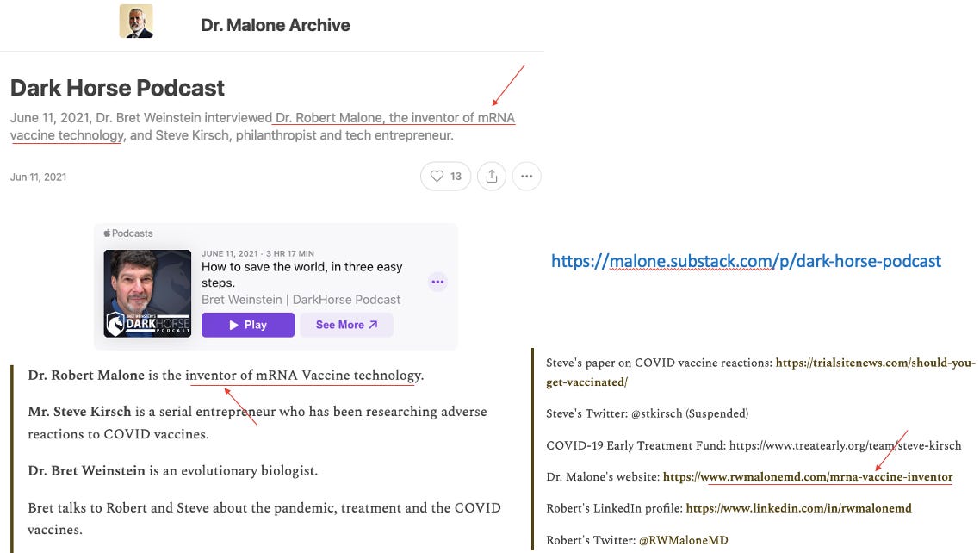This screenshot has height=553, width=980.
Task: Open Robert's LinkedIn profile link
Action: coord(799,508)
